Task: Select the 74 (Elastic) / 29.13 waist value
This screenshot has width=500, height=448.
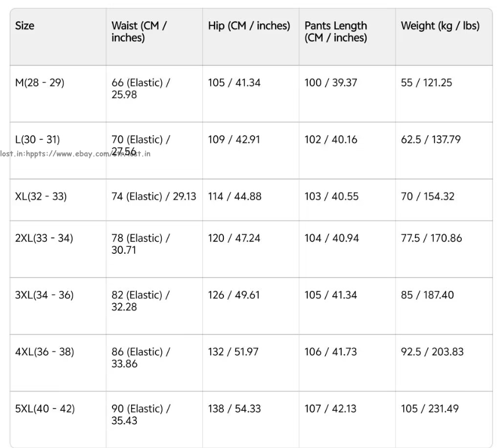Action: pos(154,196)
